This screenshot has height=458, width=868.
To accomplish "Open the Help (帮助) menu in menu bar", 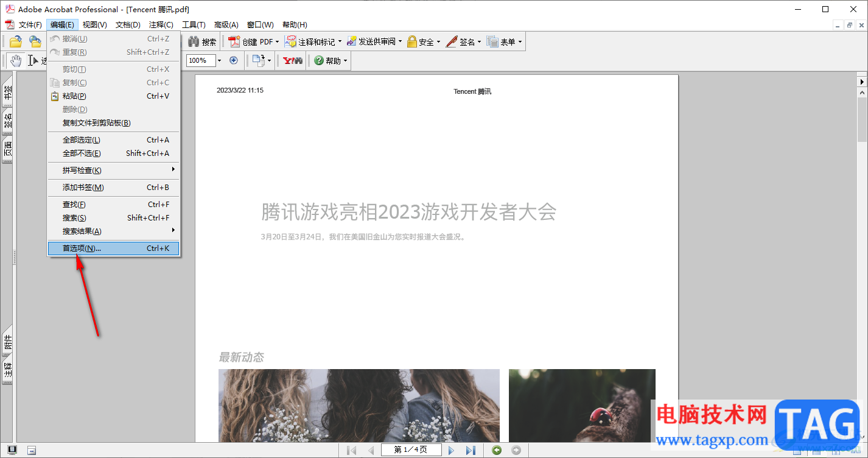I will [x=295, y=24].
